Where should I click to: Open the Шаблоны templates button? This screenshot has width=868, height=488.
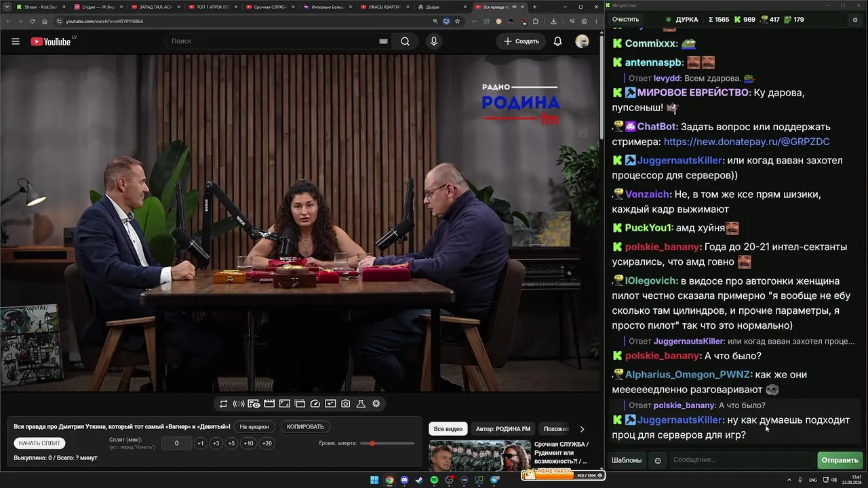[x=627, y=460]
